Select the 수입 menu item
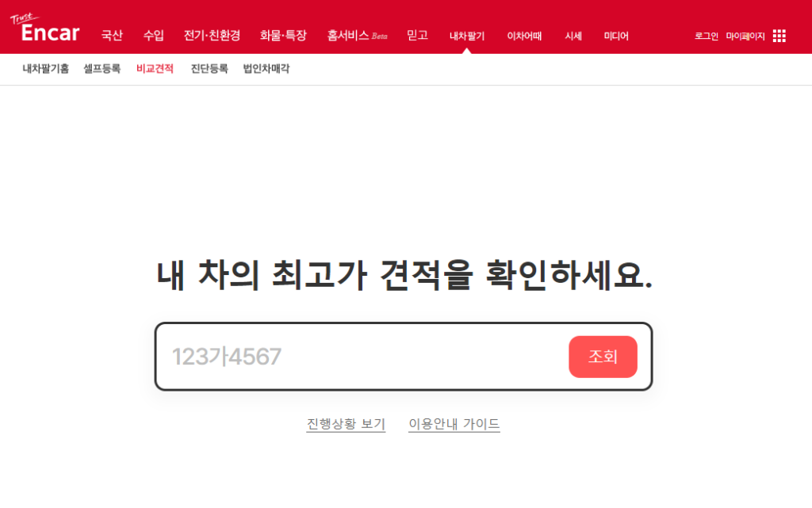812x508 pixels. coord(153,36)
